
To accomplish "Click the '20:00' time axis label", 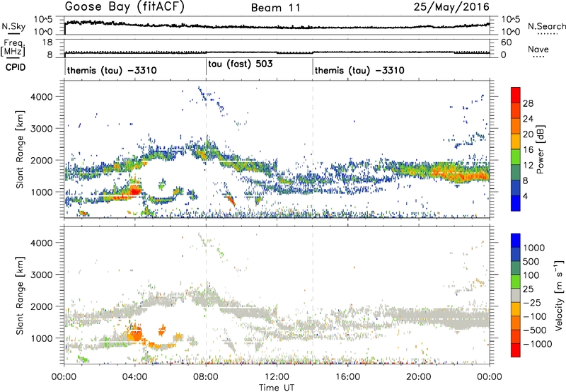I will click(419, 377).
